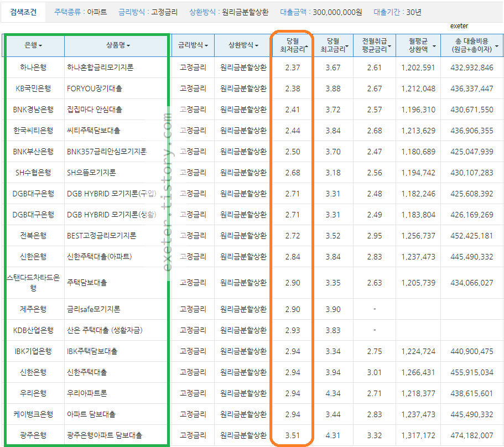Select BNK357금리안심모기지론 product name
Viewport: 504px width, 447px height.
[x=107, y=152]
